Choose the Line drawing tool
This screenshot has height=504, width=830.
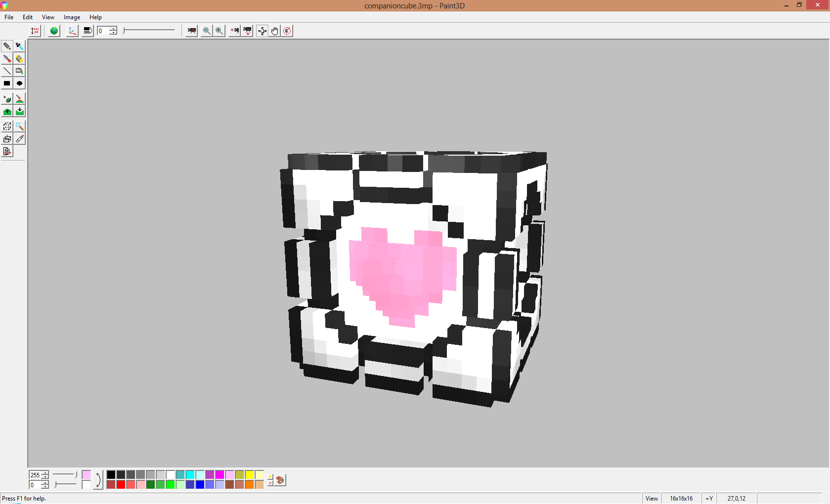pos(7,71)
